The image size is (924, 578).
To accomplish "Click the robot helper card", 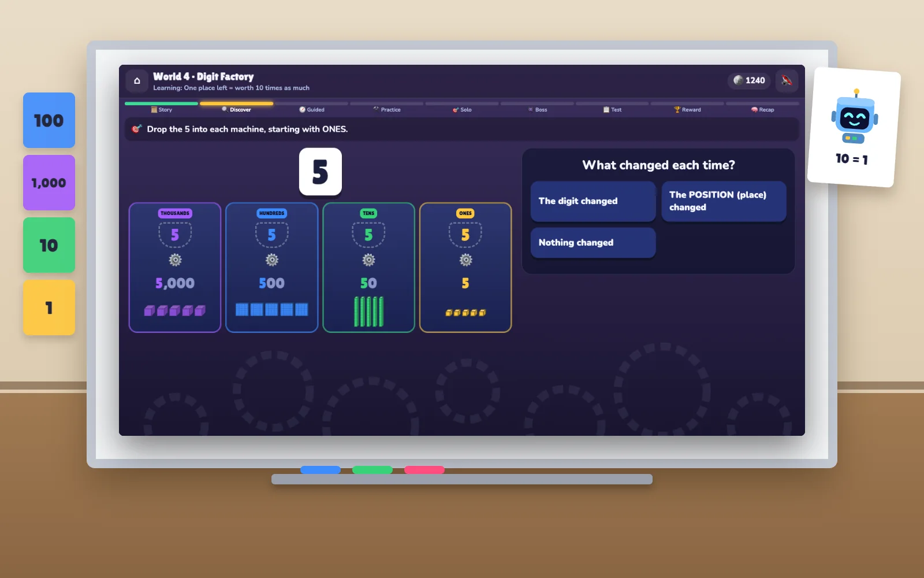I will tap(854, 127).
